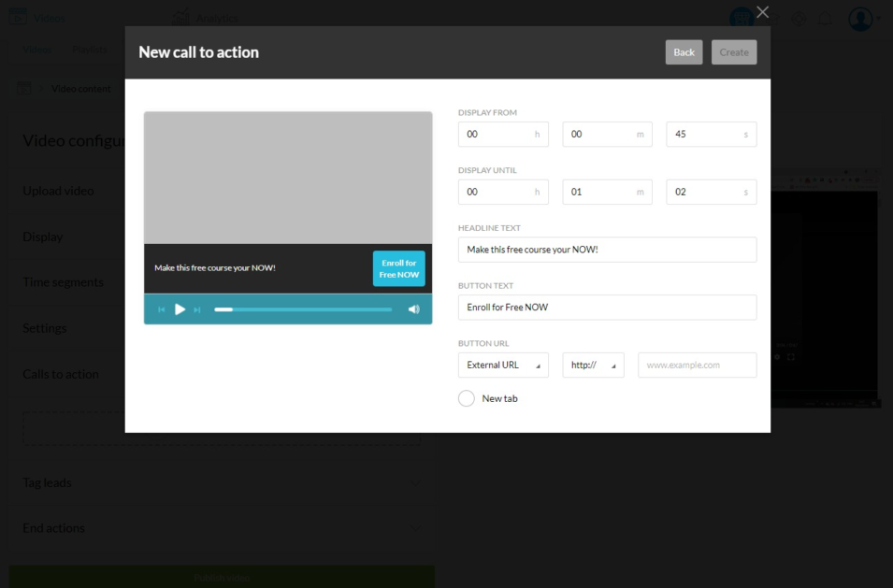Viewport: 893px width, 588px height.
Task: Click the Button Text input field
Action: (x=607, y=308)
